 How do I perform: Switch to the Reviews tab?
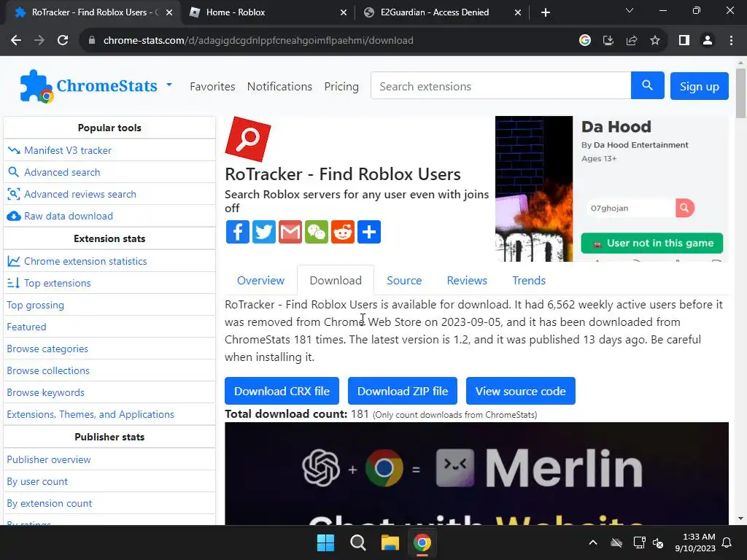(467, 281)
